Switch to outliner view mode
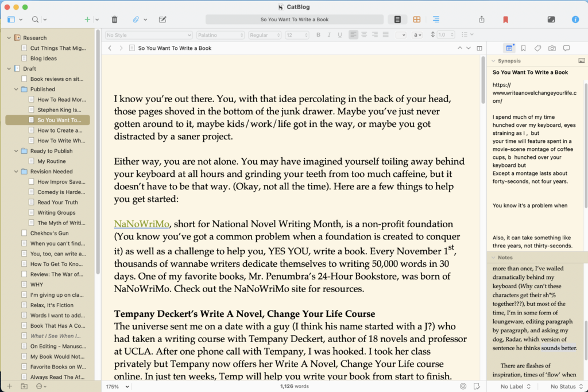 tap(436, 20)
